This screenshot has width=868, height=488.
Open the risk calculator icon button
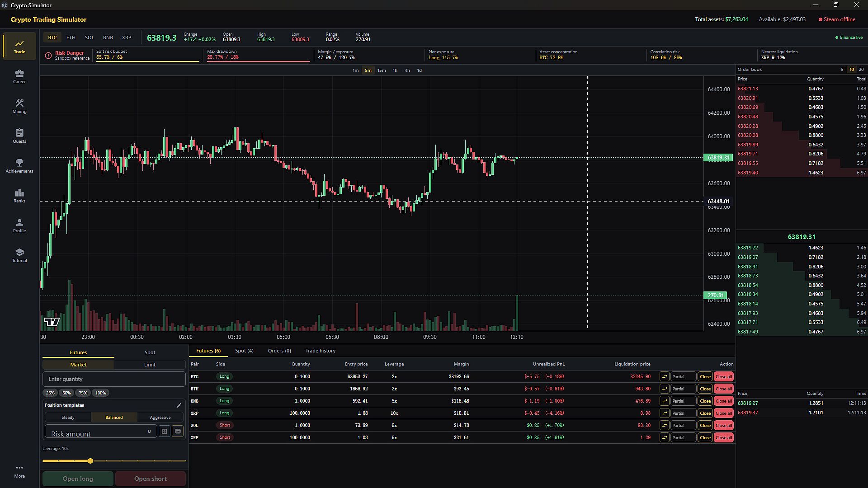point(165,432)
